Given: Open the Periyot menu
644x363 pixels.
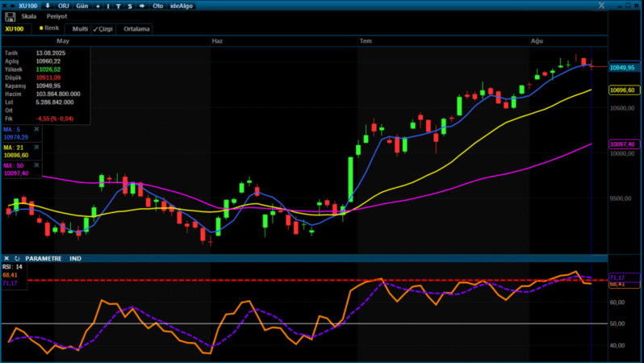Looking at the screenshot, I should point(56,16).
